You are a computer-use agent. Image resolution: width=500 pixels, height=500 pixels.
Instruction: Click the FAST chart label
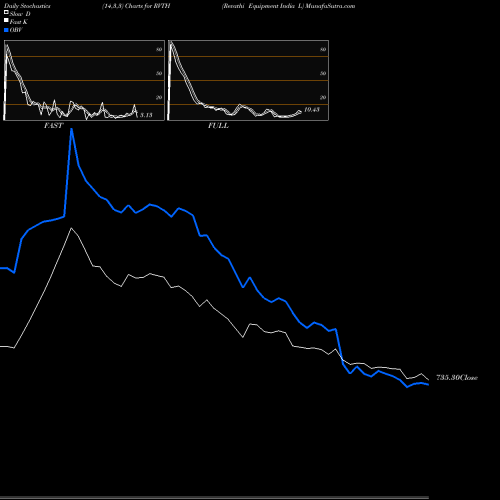(53, 125)
